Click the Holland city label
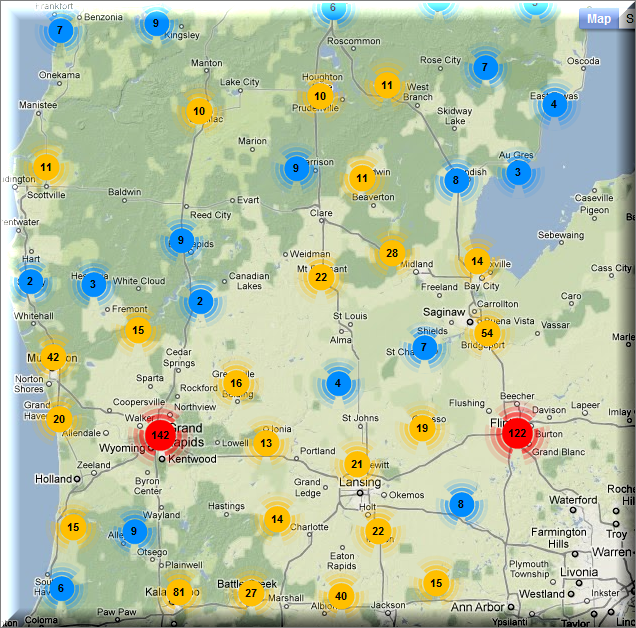 tap(54, 479)
